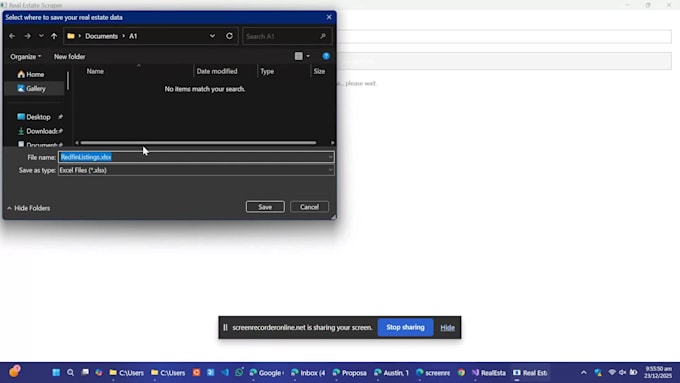
Task: Switch to Real Est scraper taskbar app
Action: 530,373
